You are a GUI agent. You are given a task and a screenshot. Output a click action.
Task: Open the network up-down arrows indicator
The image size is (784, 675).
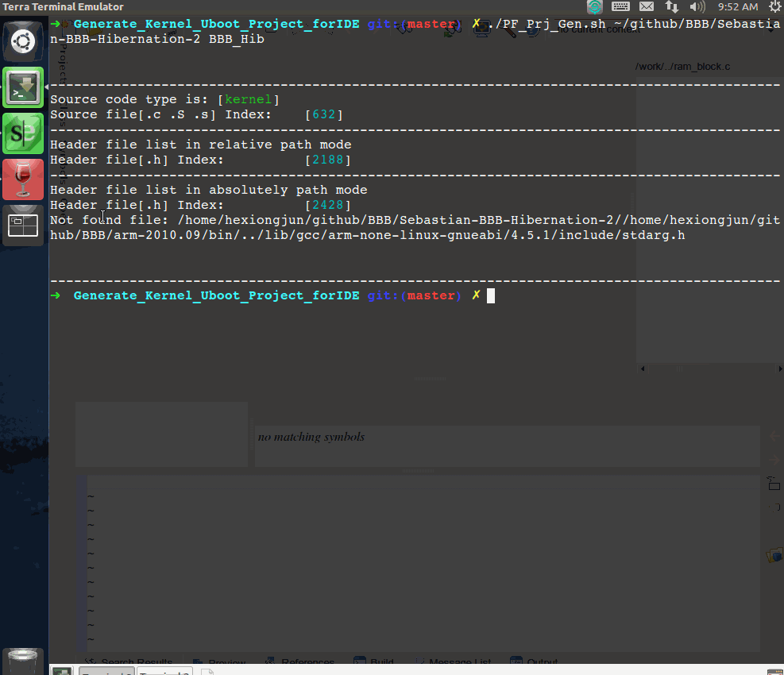[x=671, y=6]
